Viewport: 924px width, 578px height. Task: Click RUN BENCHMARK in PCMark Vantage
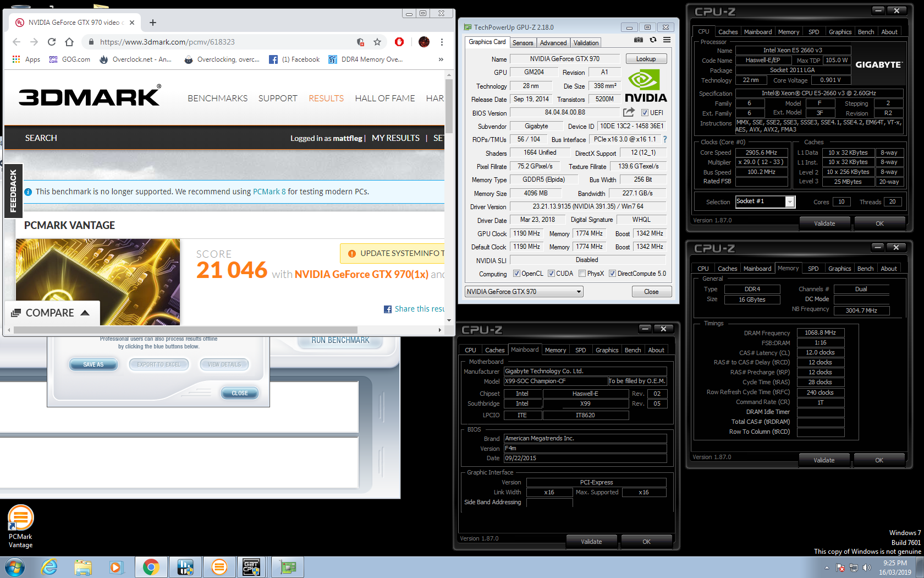coord(340,341)
